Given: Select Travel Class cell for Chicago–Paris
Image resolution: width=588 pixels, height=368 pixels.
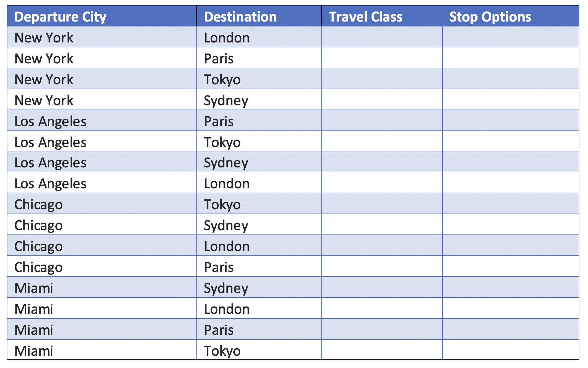Looking at the screenshot, I should pyautogui.click(x=382, y=266).
